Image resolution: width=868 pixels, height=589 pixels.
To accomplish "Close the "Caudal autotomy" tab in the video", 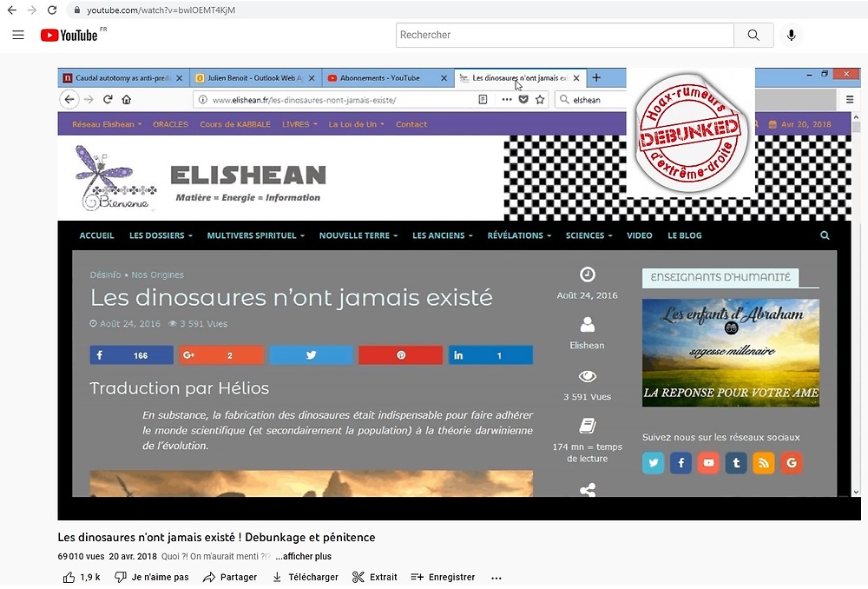I will pyautogui.click(x=180, y=78).
